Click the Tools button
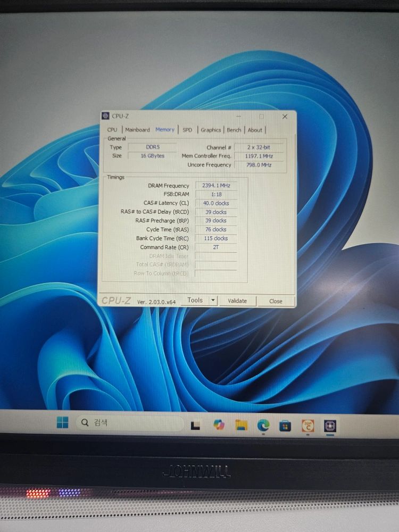The image size is (399, 532). 195,300
